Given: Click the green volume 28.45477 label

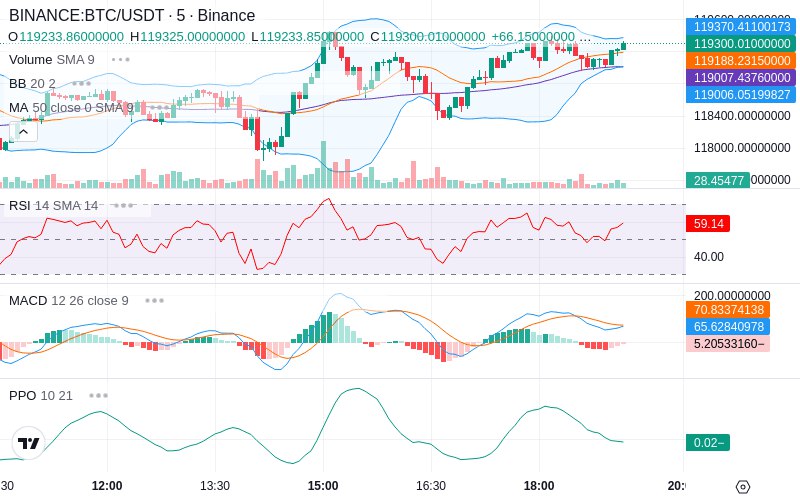Looking at the screenshot, I should 717,180.
